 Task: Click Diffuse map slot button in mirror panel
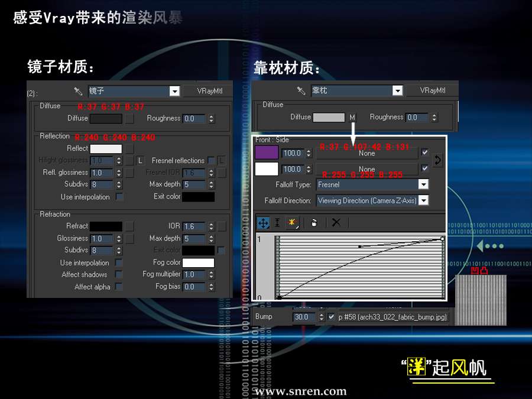[x=129, y=118]
